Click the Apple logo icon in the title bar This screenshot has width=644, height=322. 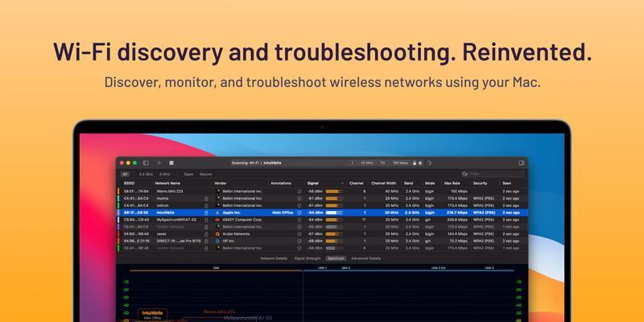pos(419,163)
